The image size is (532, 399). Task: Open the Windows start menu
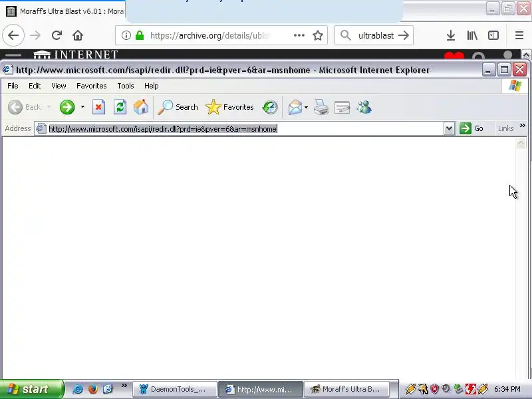pos(32,389)
